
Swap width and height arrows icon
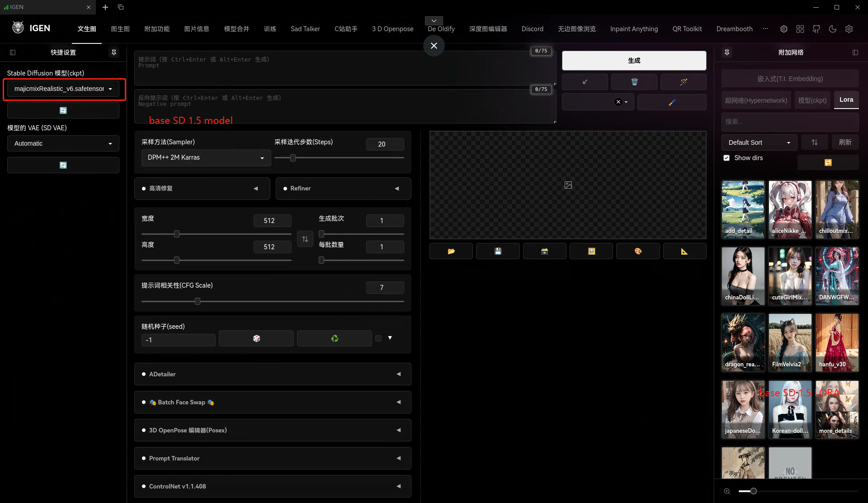(x=305, y=239)
